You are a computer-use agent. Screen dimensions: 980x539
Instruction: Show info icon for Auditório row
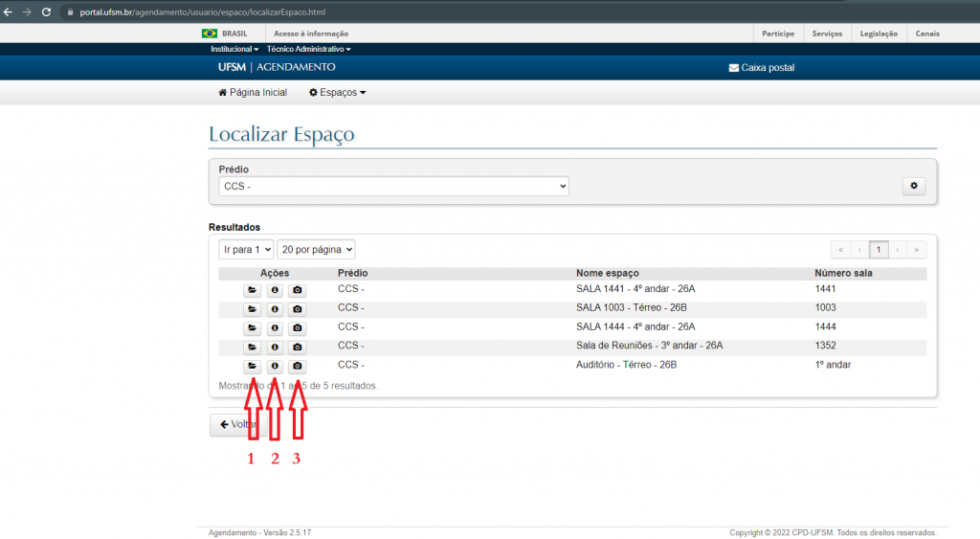coord(275,366)
